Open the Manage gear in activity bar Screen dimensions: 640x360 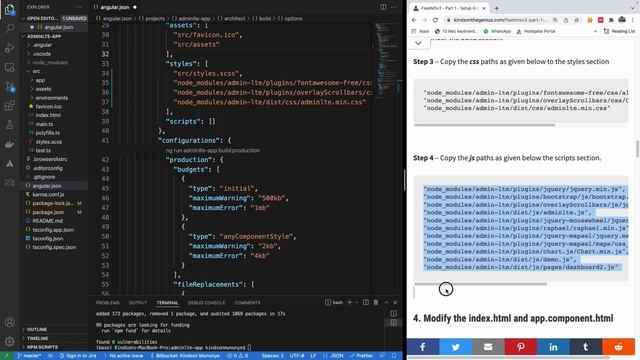(9, 341)
